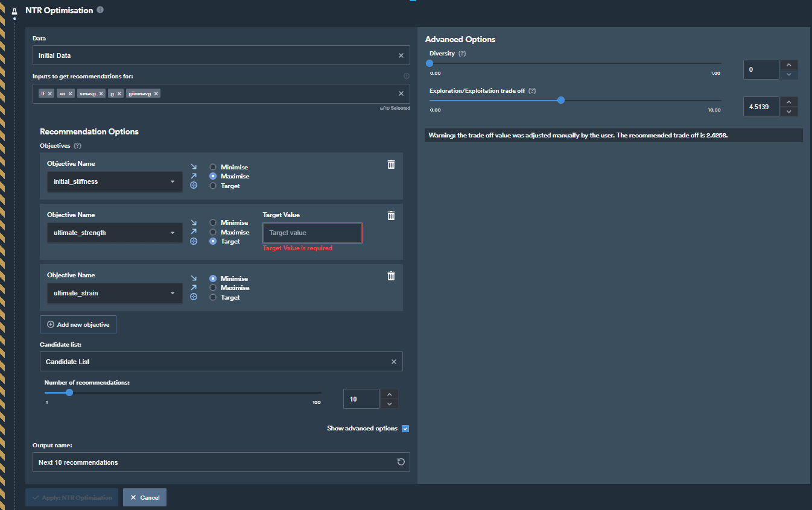This screenshot has height=510, width=812.
Task: Clear all selected recommendation inputs
Action: tap(401, 93)
